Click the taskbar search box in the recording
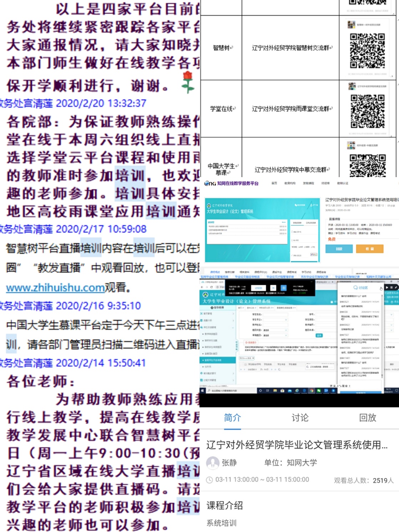Screen dimensions: 399x532 pyautogui.click(x=232, y=391)
